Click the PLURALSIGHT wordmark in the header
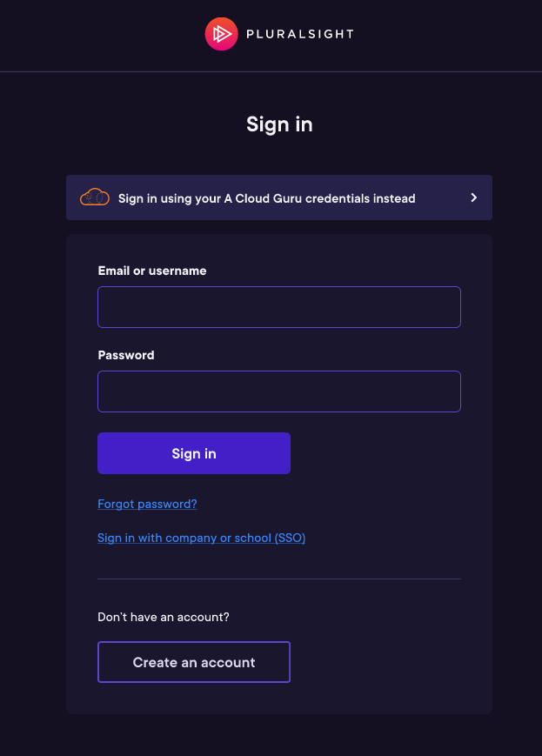This screenshot has height=756, width=542. click(300, 34)
